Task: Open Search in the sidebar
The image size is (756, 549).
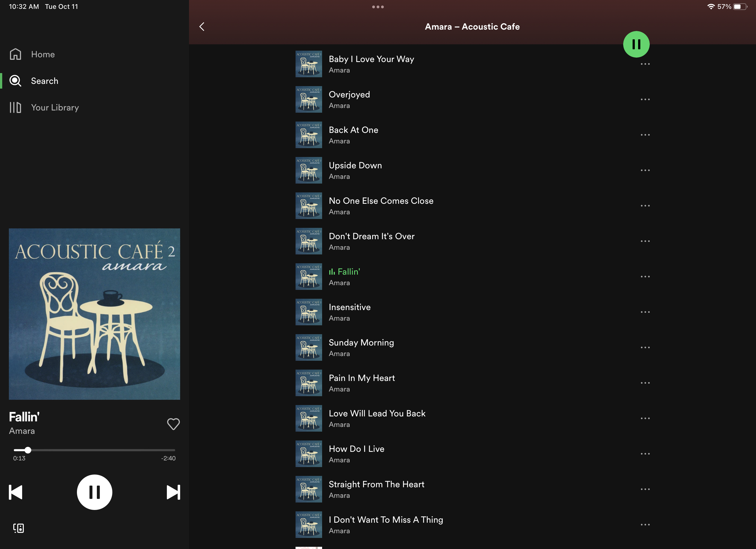Action: tap(34, 81)
